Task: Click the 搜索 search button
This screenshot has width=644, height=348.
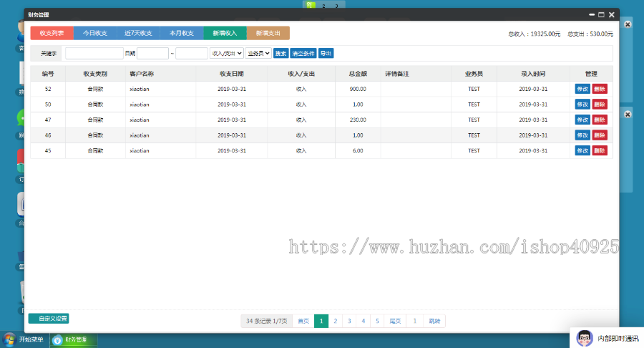Action: [281, 53]
